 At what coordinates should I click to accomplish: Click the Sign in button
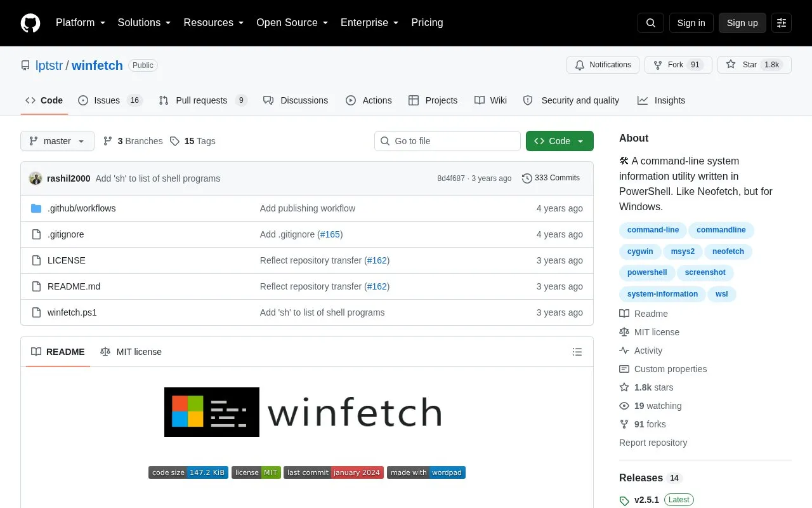click(691, 23)
